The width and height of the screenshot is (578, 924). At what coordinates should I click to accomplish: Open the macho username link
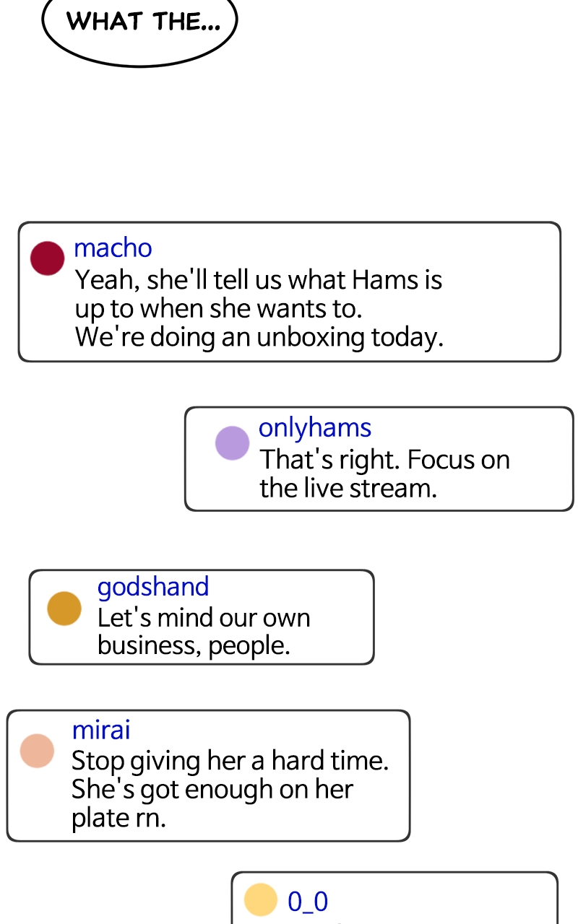pos(113,248)
